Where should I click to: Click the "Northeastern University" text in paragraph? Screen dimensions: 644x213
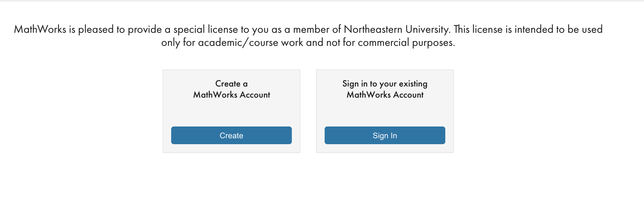[396, 29]
